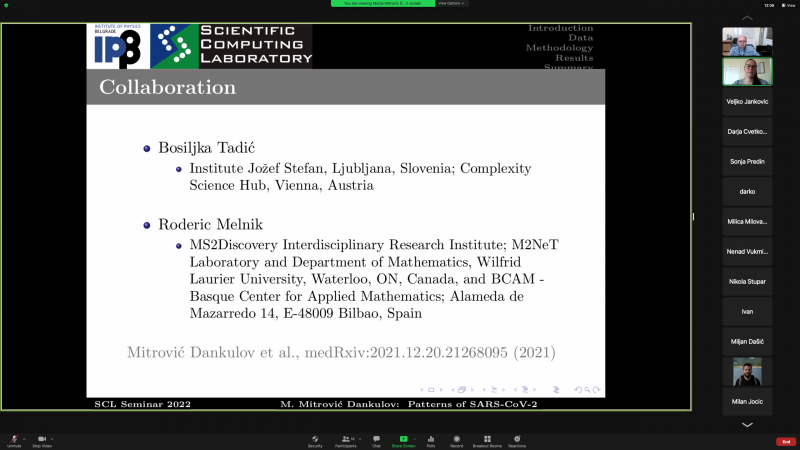Viewport: 800px width, 450px height.
Task: Move participant list down with the bottom chevron
Action: pyautogui.click(x=747, y=424)
